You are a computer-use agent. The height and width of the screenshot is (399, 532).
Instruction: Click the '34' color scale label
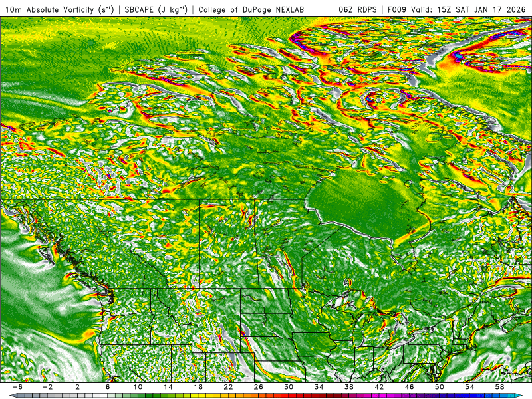point(319,387)
